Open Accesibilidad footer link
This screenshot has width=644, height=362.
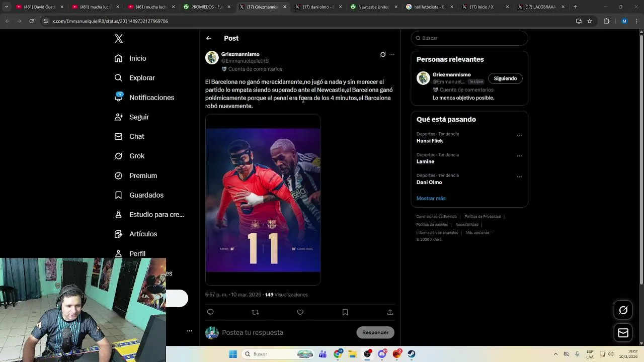(x=467, y=225)
